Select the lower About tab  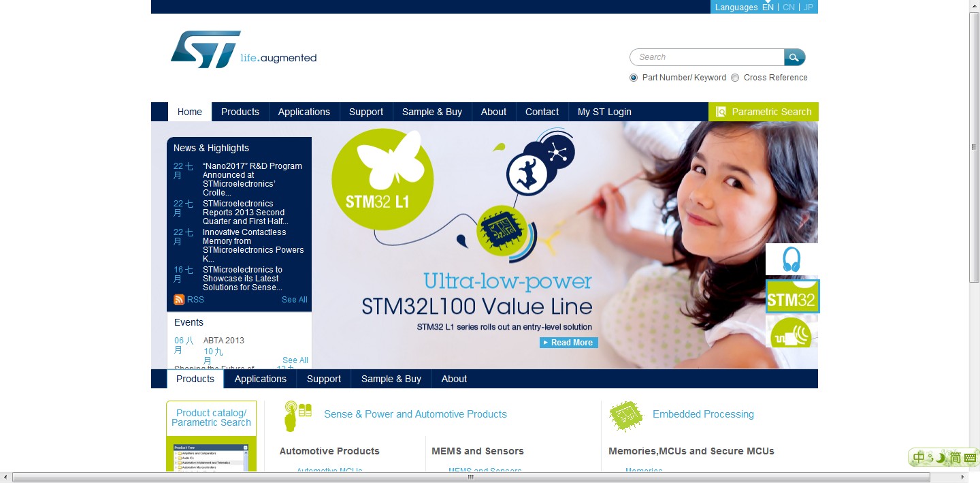(454, 379)
